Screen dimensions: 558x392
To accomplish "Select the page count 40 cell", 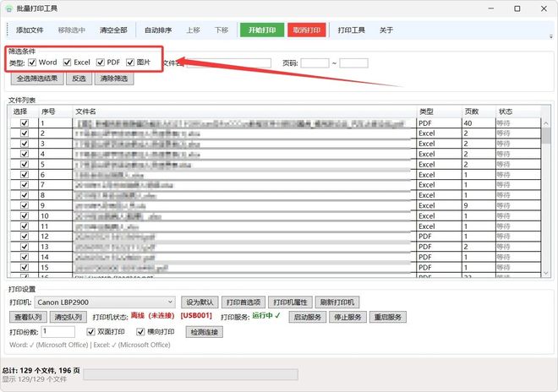I will 479,123.
